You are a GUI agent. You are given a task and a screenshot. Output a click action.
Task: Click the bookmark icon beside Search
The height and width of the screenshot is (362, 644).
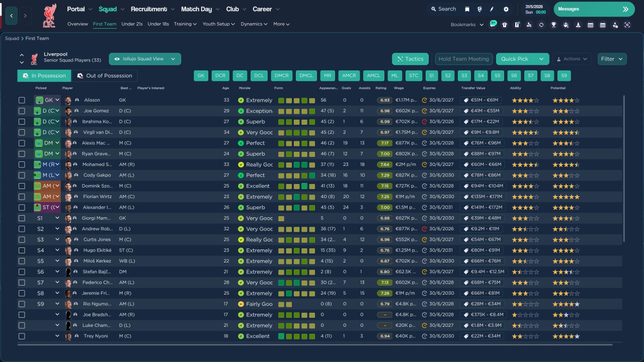coord(467,9)
